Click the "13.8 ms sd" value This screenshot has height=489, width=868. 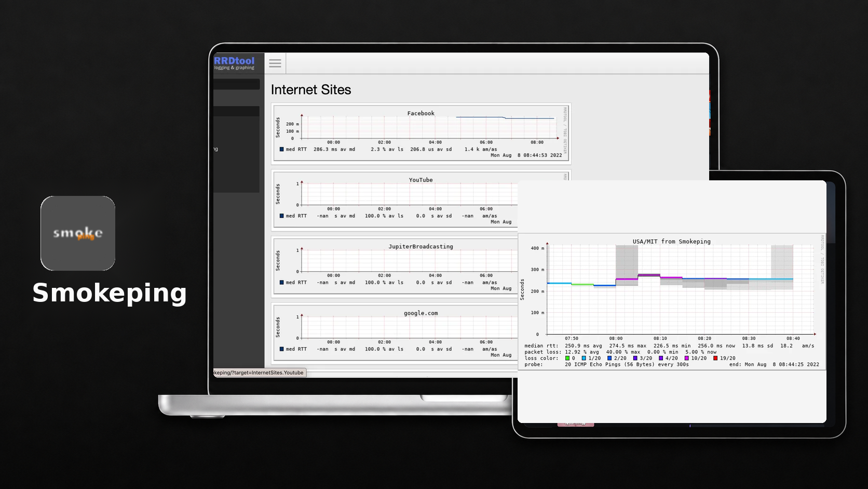point(757,346)
